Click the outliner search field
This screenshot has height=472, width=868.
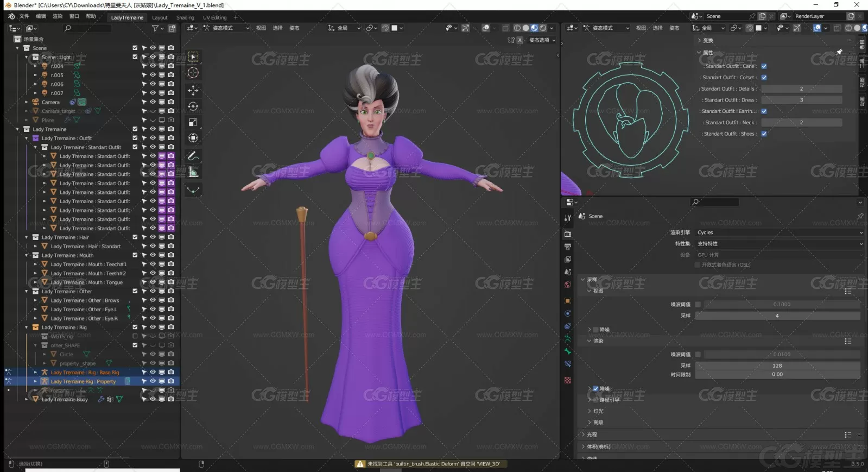pyautogui.click(x=87, y=28)
